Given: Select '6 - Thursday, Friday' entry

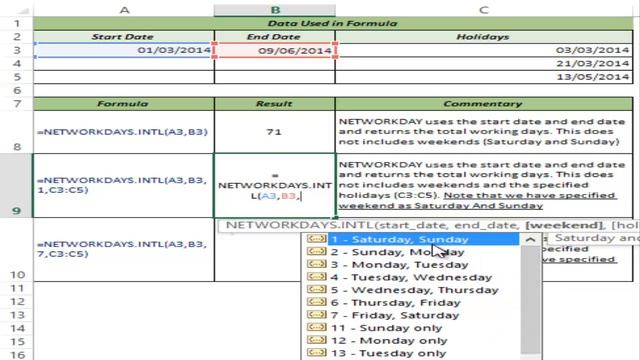Looking at the screenshot, I should click(x=395, y=303).
